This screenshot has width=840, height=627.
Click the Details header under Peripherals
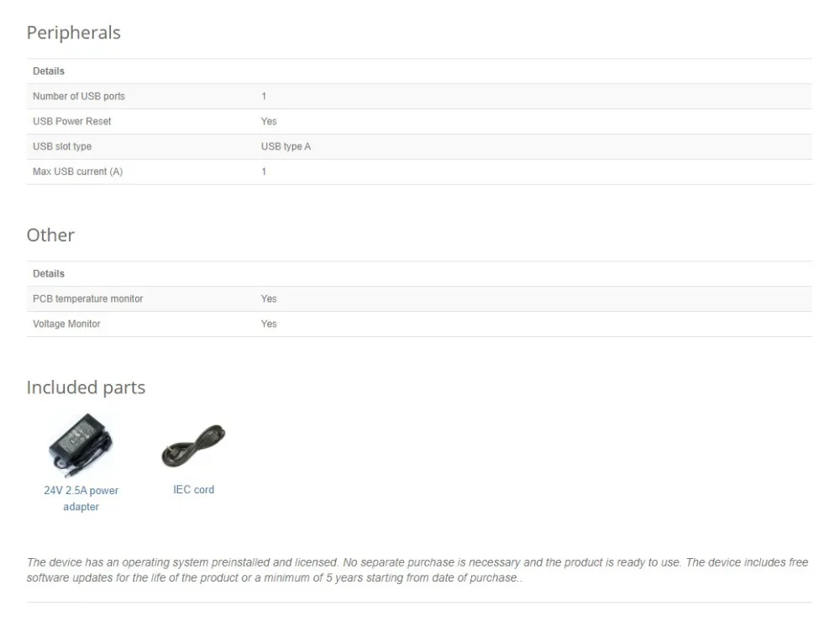click(49, 71)
